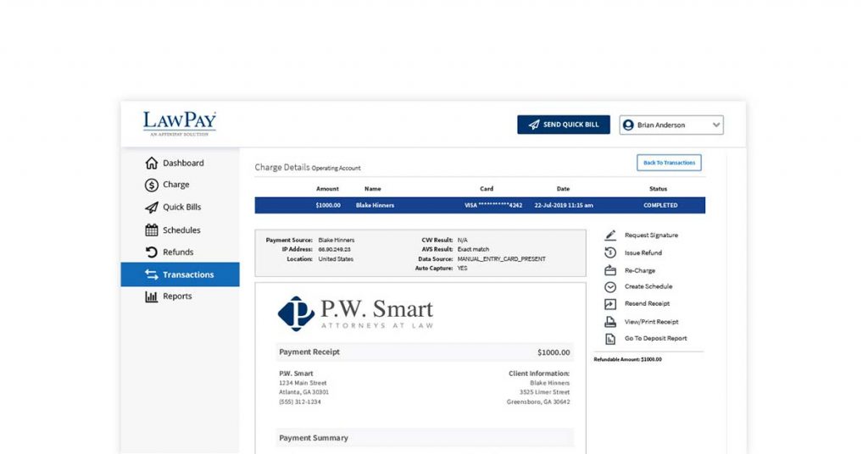Click the Request Signature link
868x454 pixels.
pos(651,235)
